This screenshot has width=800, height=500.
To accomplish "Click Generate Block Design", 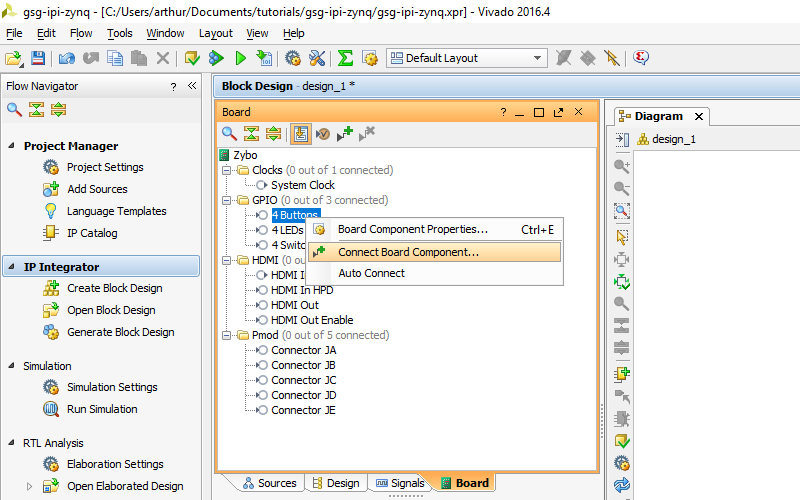I will tap(121, 332).
